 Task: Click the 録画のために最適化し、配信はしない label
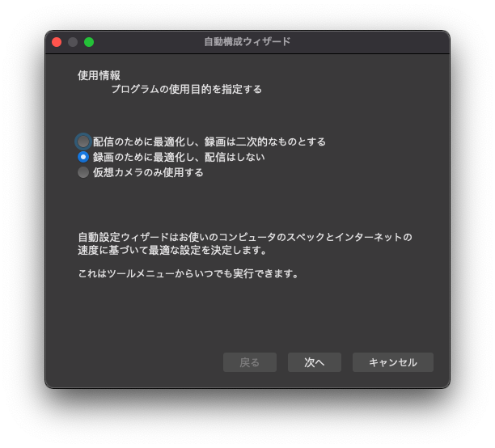179,157
